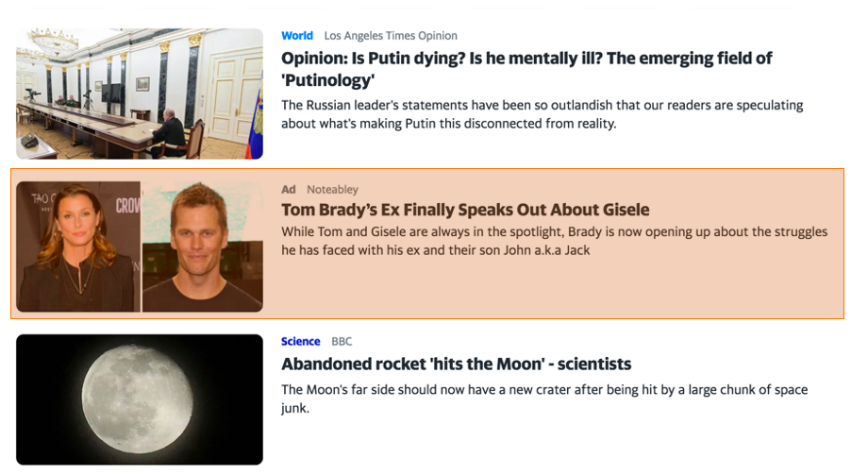Open the full Moon thumbnail image
This screenshot has height=475, width=868.
click(140, 399)
